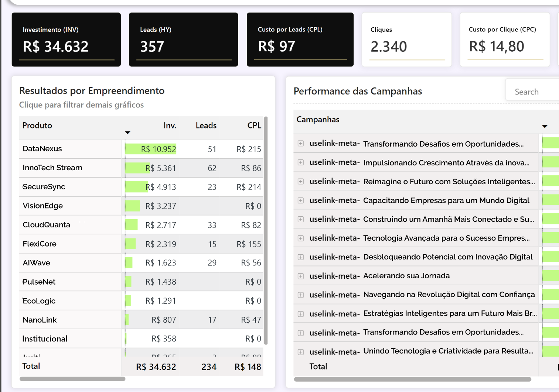The image size is (559, 392).
Task: Expand Navegando na Revolução Digital campaign
Action: coord(301,295)
